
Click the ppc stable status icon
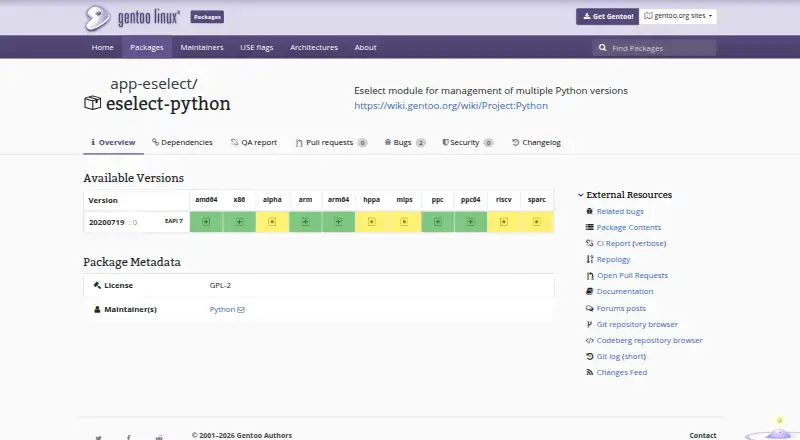click(x=437, y=222)
